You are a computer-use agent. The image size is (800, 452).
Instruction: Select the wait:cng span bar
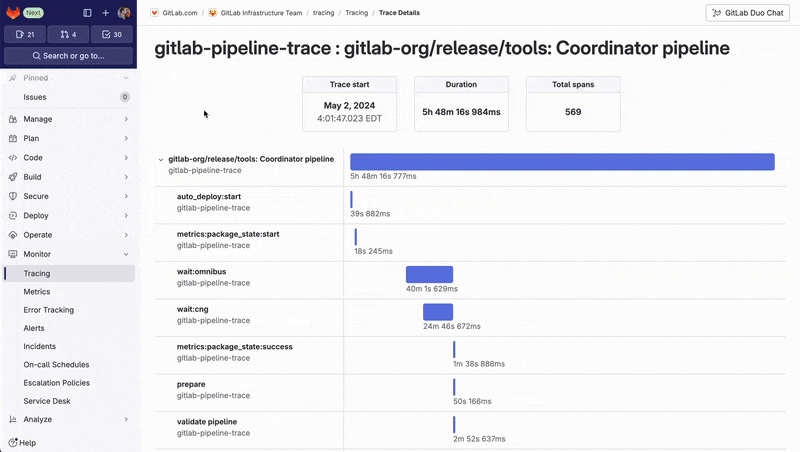coord(438,312)
